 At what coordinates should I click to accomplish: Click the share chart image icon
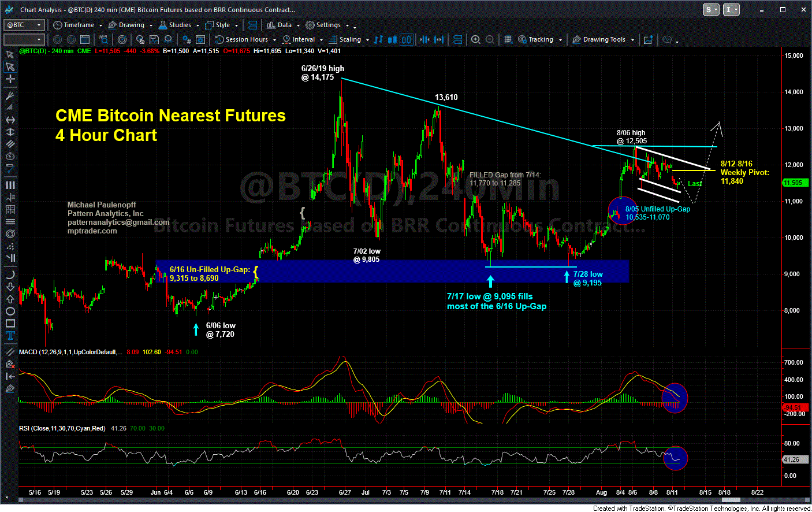pos(648,39)
